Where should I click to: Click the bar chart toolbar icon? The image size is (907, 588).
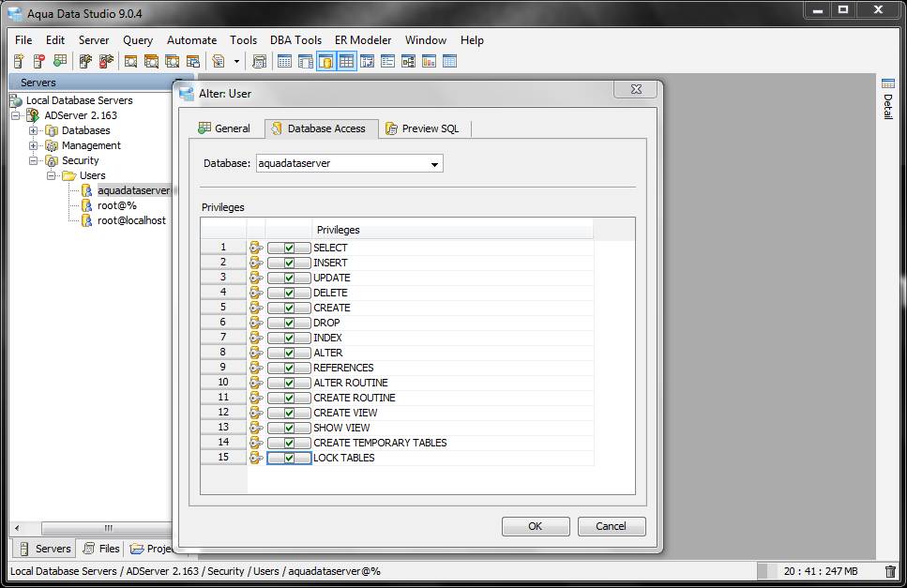(x=429, y=61)
